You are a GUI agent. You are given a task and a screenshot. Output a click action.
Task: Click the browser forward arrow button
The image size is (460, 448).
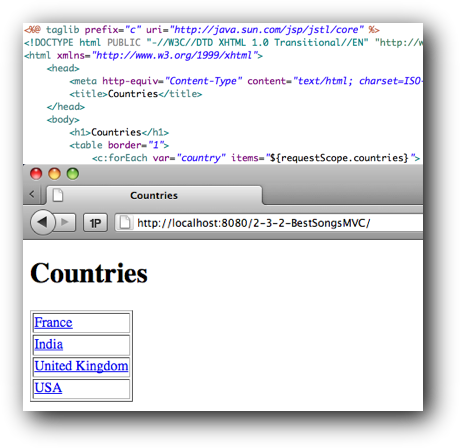coord(65,222)
